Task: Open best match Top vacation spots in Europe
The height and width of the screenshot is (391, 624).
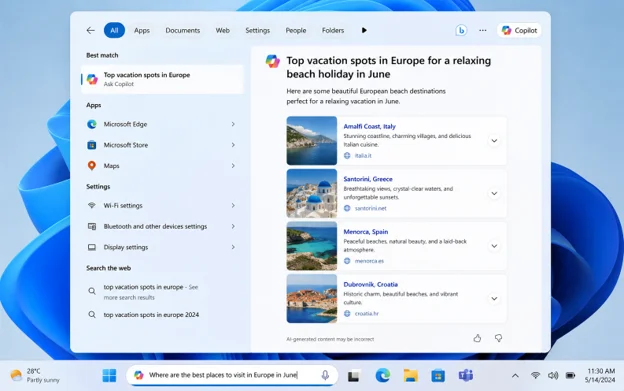Action: point(162,79)
